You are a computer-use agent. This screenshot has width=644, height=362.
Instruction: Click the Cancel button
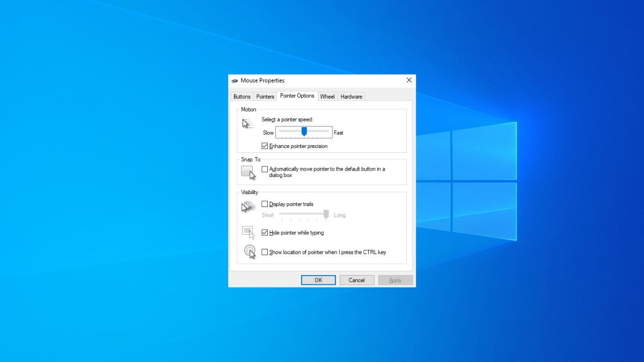357,280
